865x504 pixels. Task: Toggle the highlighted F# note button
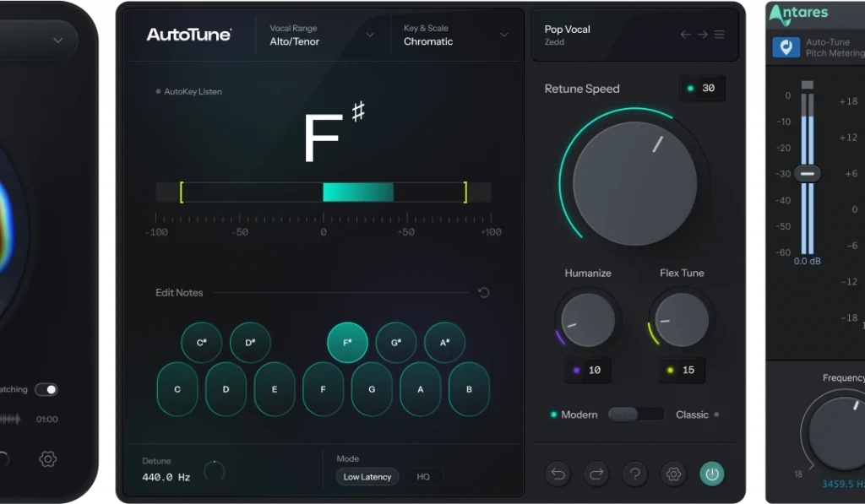pos(347,343)
